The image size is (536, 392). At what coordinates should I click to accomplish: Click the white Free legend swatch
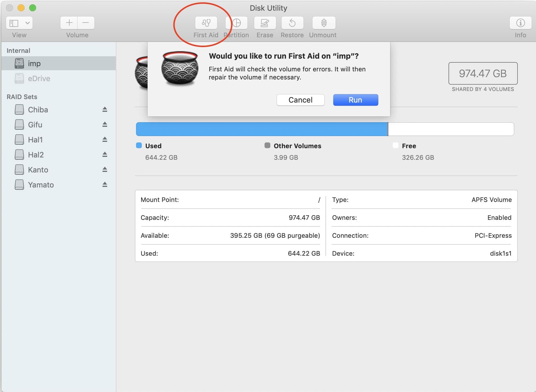396,145
